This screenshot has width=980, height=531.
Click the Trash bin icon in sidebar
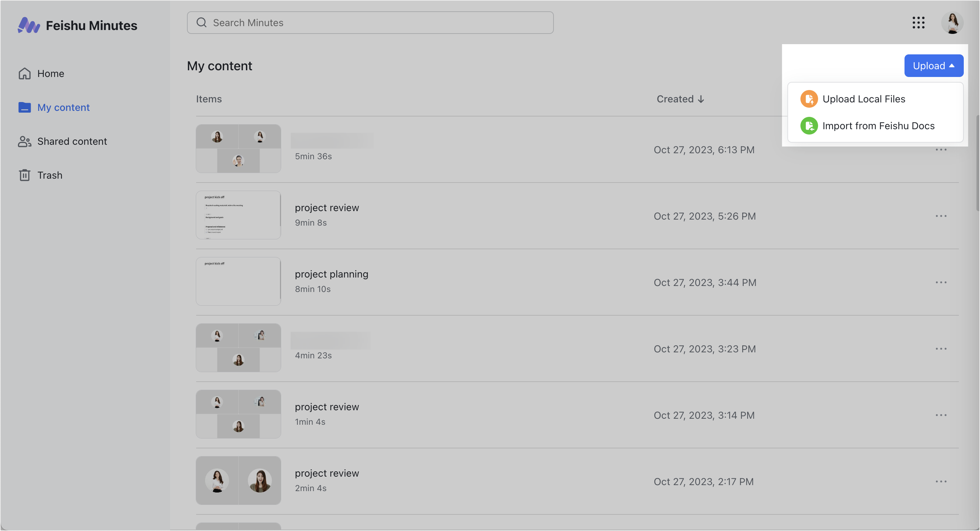click(x=25, y=175)
